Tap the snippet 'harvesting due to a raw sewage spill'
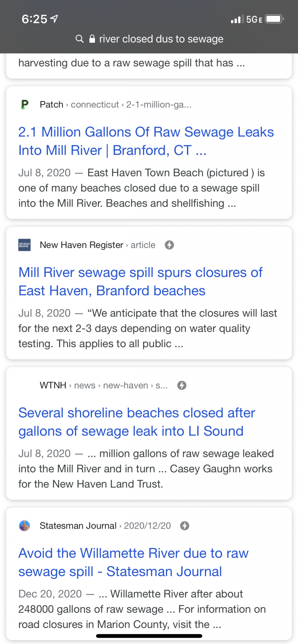The image size is (298, 644). point(132,63)
